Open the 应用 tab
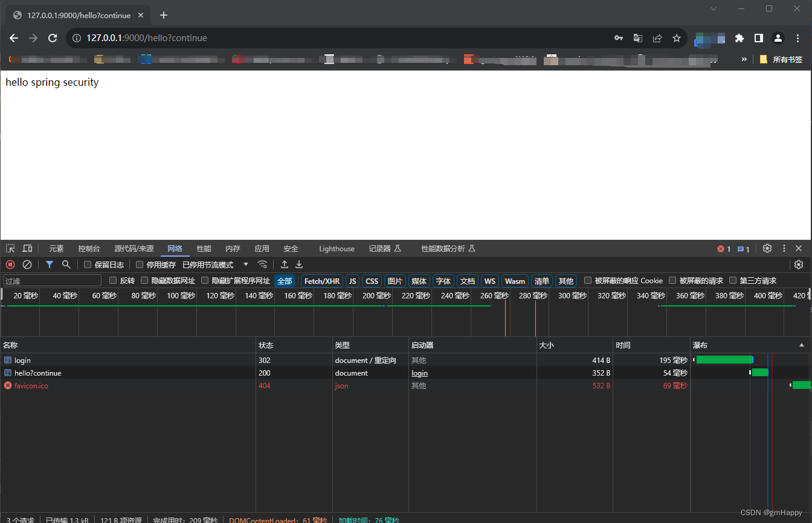 coord(262,249)
